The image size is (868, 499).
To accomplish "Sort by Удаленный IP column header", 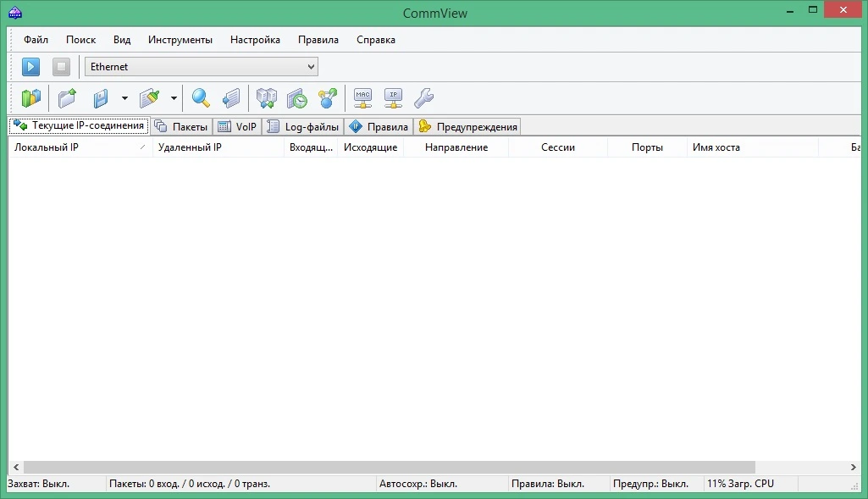I will tap(218, 147).
